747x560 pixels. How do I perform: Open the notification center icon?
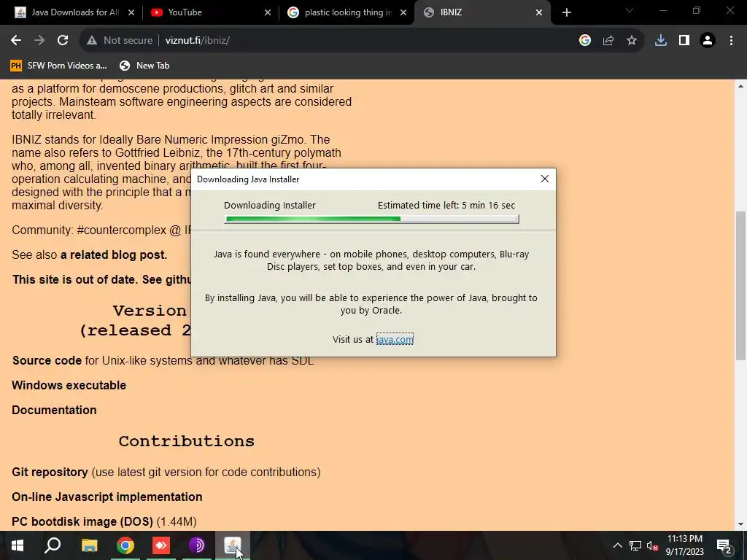724,545
